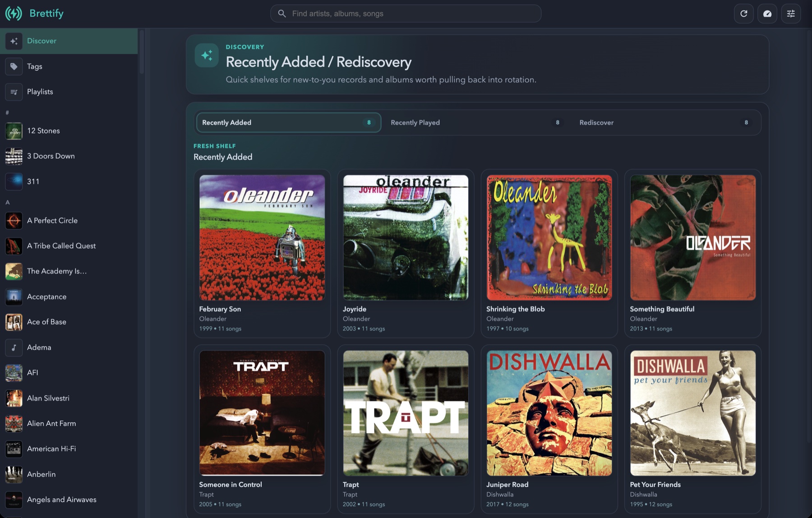Select 12 Stones artist name
The height and width of the screenshot is (518, 812).
tap(43, 131)
